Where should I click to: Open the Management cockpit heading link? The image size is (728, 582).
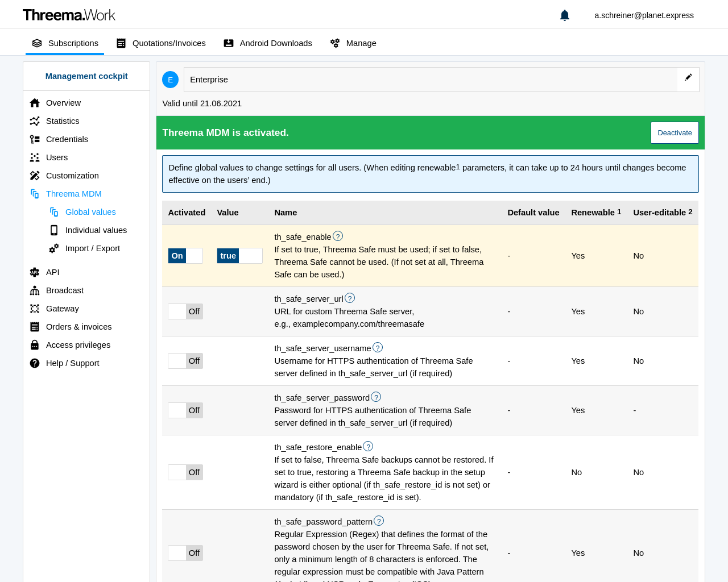86,76
